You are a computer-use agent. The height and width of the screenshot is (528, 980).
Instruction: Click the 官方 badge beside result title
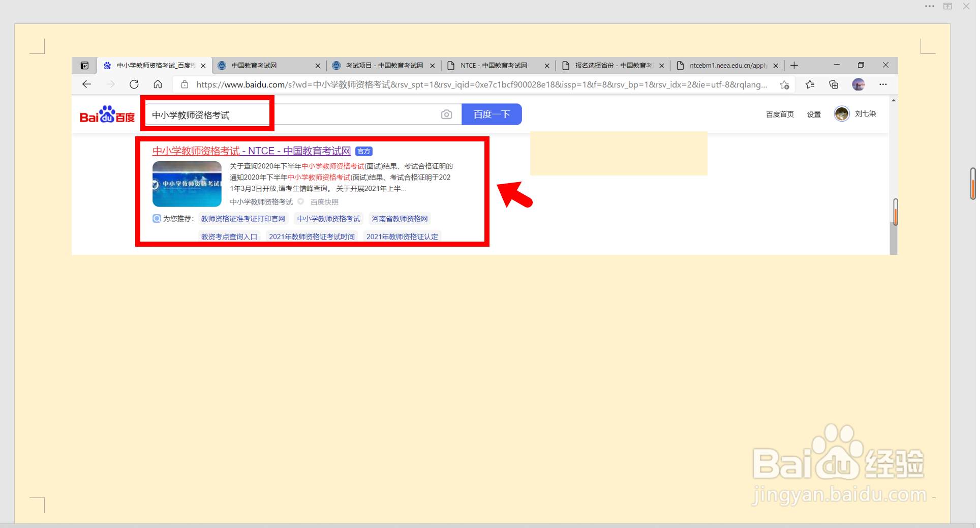(364, 152)
